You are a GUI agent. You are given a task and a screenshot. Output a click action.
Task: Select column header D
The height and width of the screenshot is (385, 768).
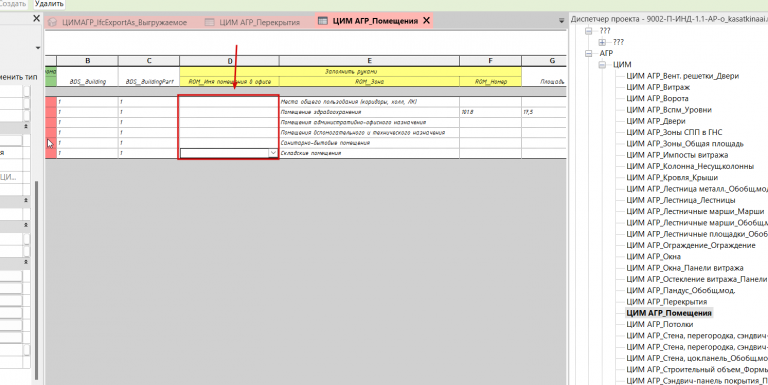pos(229,61)
